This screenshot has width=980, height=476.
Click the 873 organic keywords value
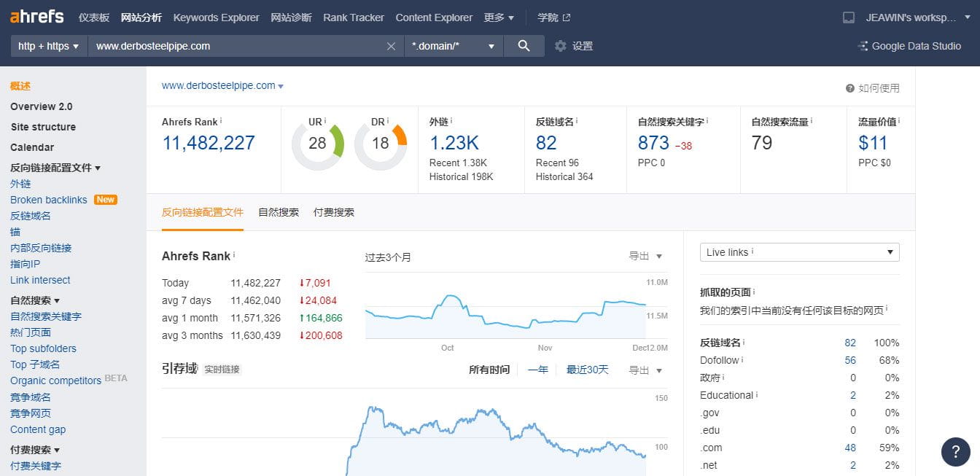click(x=653, y=143)
